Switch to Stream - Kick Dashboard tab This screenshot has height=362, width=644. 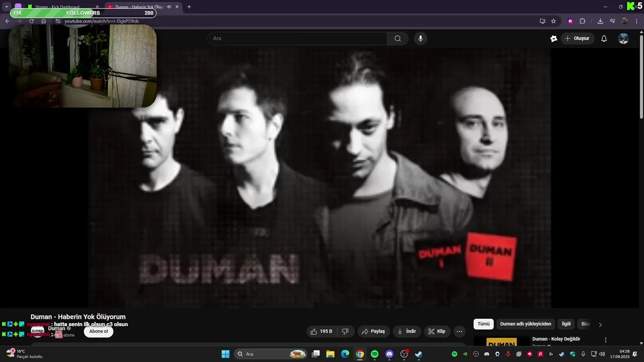point(57,7)
